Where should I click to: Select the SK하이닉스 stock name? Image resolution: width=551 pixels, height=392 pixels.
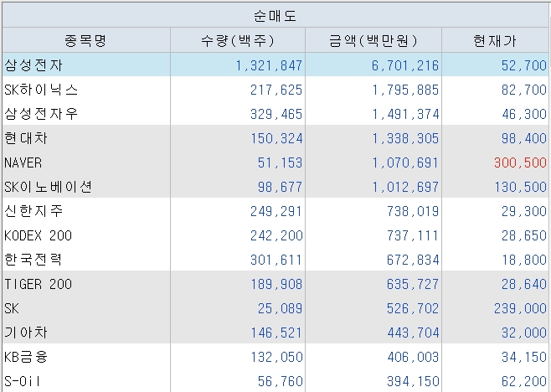(x=41, y=90)
